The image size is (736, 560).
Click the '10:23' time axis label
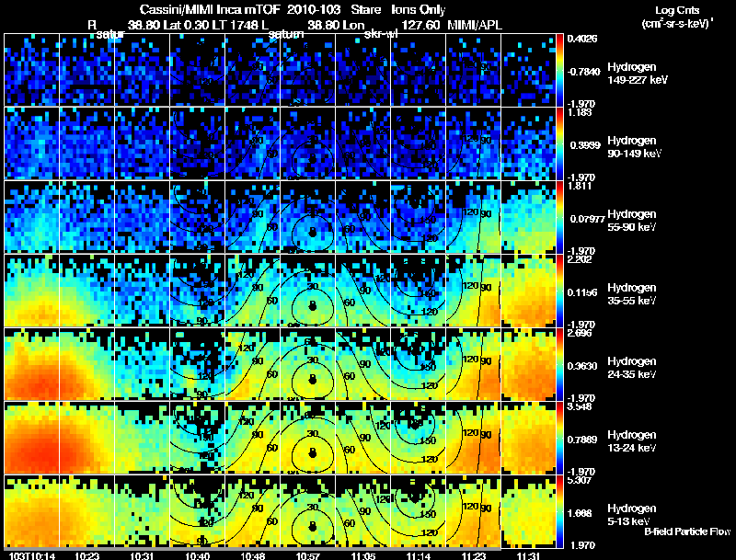pos(86,555)
